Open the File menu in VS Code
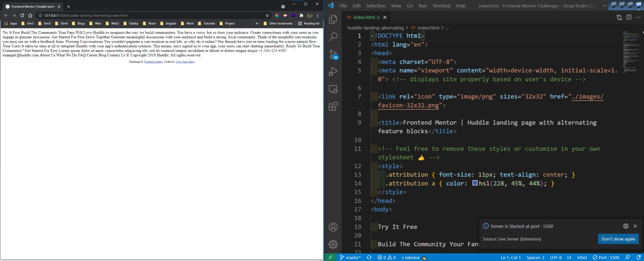 click(343, 6)
